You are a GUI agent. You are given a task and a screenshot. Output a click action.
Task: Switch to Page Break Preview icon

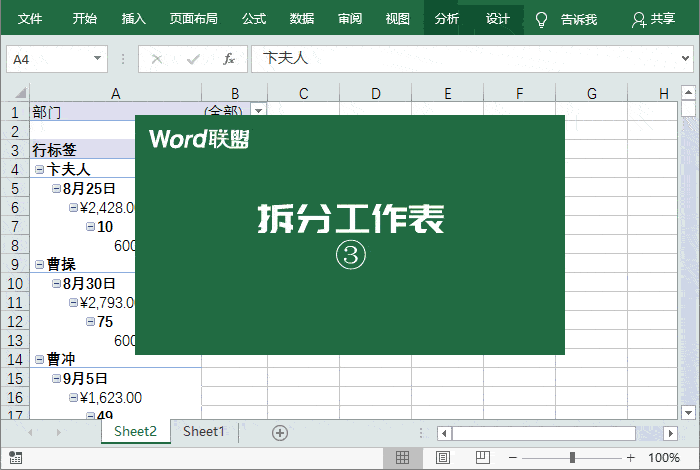[483, 458]
